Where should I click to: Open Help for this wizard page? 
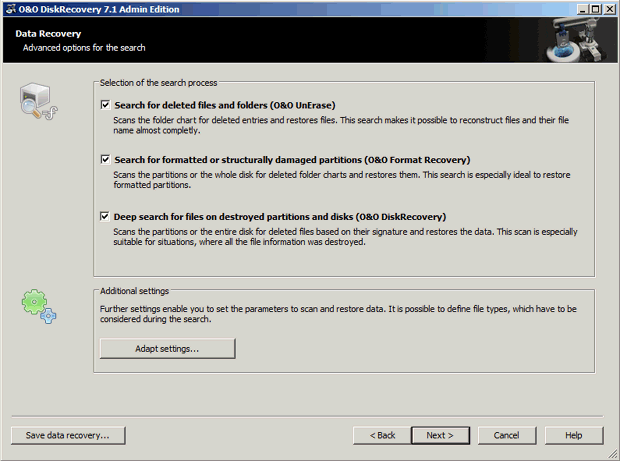click(573, 435)
